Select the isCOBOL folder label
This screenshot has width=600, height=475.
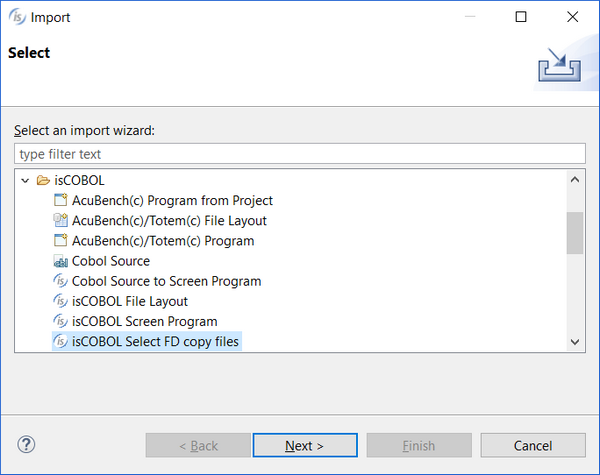pos(79,180)
